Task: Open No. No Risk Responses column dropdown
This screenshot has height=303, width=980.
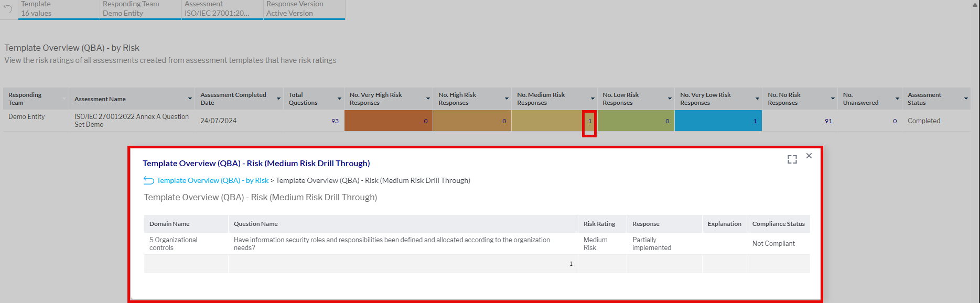Action: (833, 99)
